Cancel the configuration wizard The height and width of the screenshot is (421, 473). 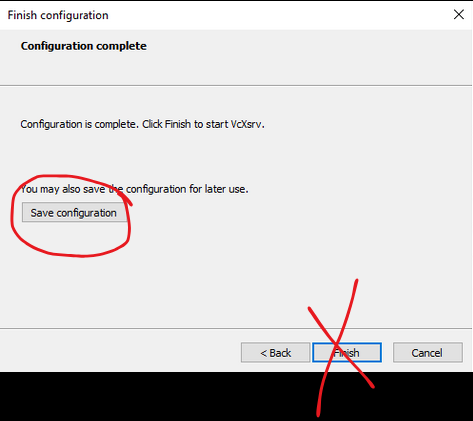[428, 352]
